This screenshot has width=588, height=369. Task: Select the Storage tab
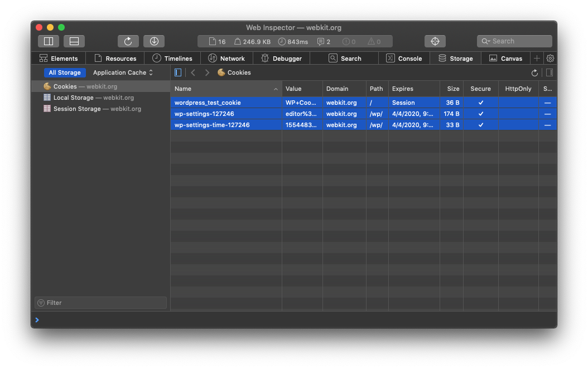(x=456, y=59)
